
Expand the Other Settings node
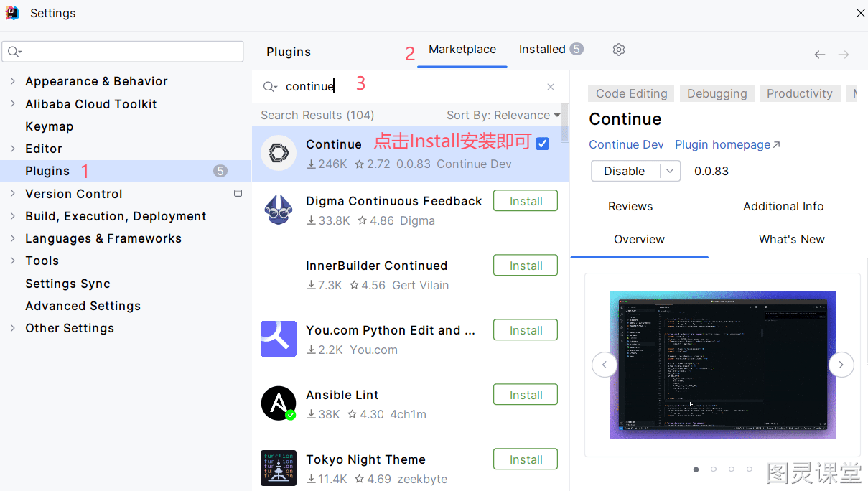point(12,328)
